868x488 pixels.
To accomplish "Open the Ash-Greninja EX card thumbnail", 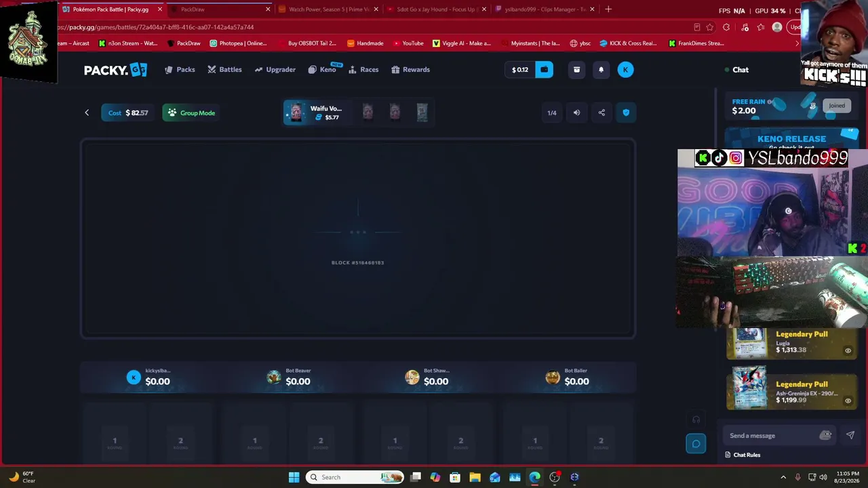I will click(749, 388).
